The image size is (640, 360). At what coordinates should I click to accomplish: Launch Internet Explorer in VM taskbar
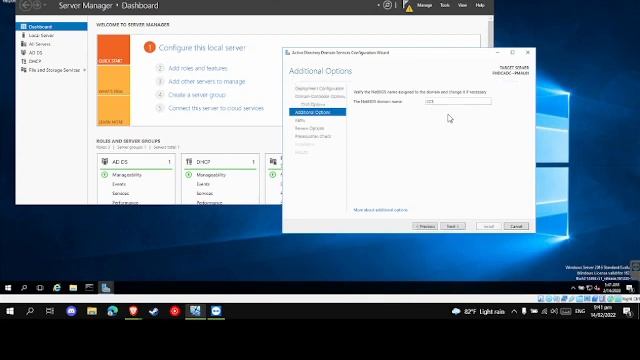click(57, 288)
